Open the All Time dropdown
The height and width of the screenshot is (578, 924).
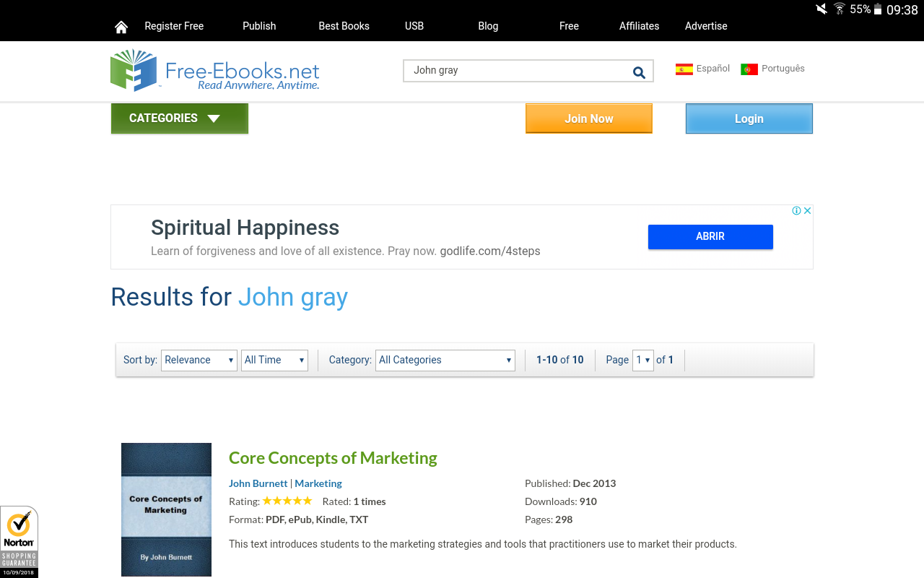click(274, 360)
